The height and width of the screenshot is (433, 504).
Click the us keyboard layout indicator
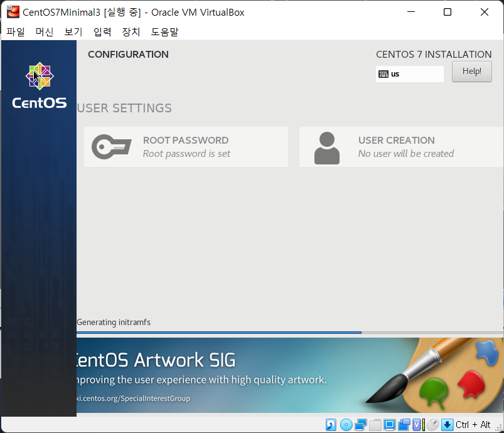409,74
